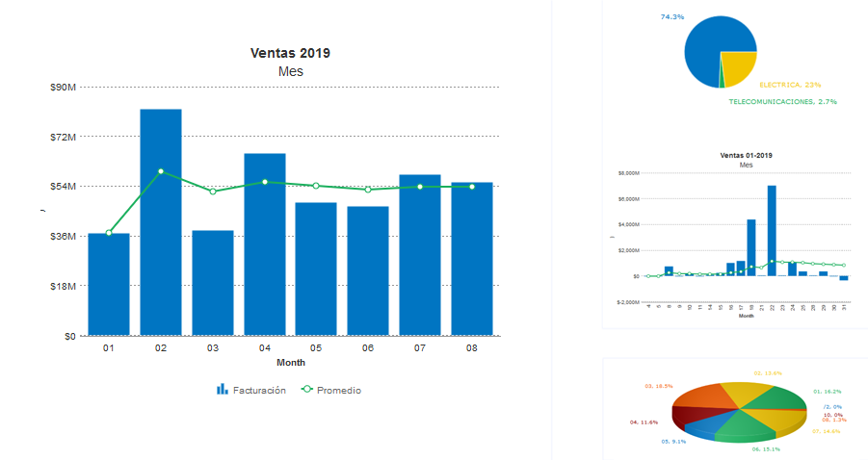The height and width of the screenshot is (460, 868).
Task: Click the month 01 bar in Ventas 2019
Action: [109, 284]
